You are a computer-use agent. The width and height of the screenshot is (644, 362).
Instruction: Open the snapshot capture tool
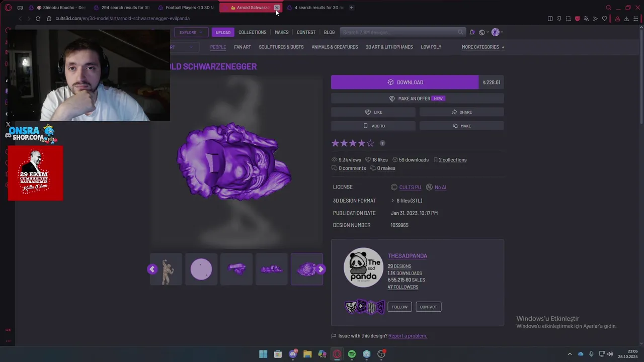[568, 19]
